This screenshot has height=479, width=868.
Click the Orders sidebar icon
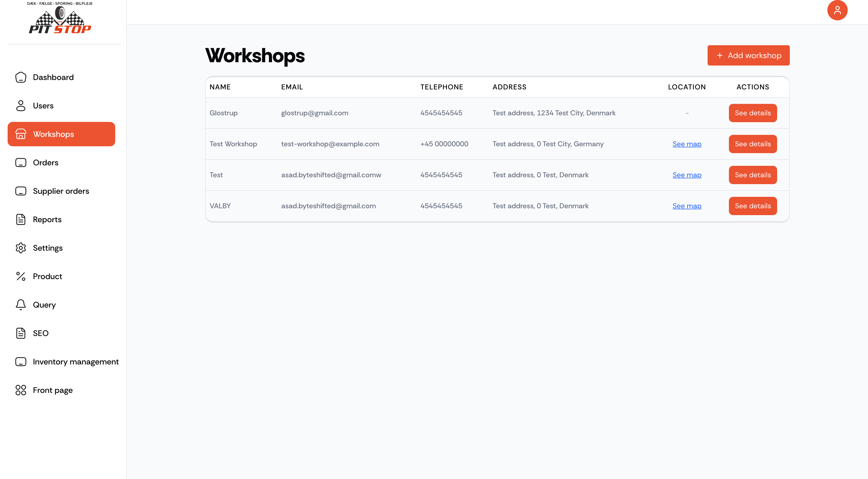tap(21, 163)
